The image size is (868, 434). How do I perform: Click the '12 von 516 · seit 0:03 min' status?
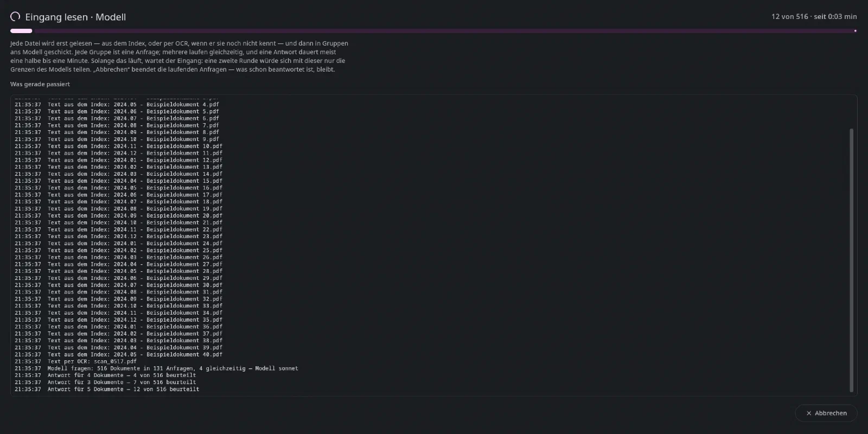[x=814, y=17]
